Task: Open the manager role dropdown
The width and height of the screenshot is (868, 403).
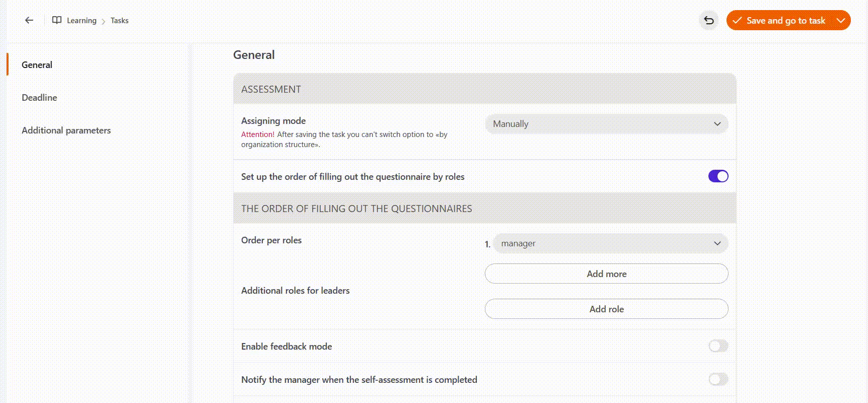Action: click(x=610, y=243)
